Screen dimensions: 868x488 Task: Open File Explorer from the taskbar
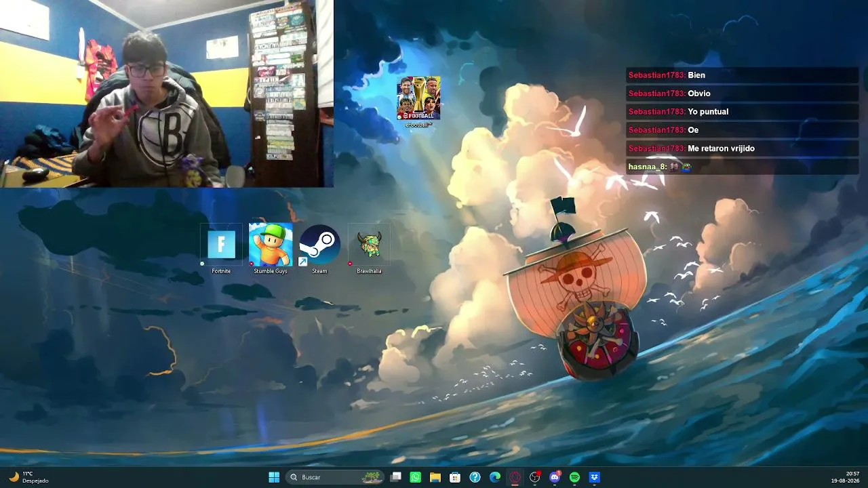pos(435,477)
